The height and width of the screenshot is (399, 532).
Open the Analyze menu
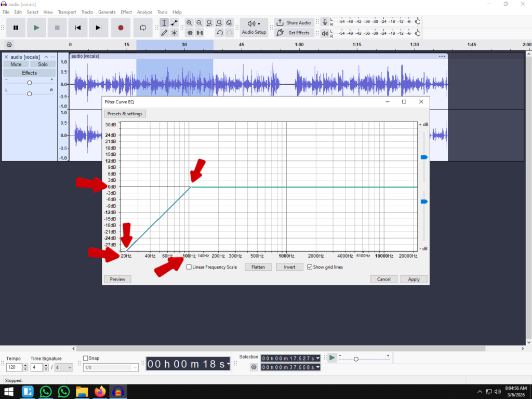click(144, 12)
